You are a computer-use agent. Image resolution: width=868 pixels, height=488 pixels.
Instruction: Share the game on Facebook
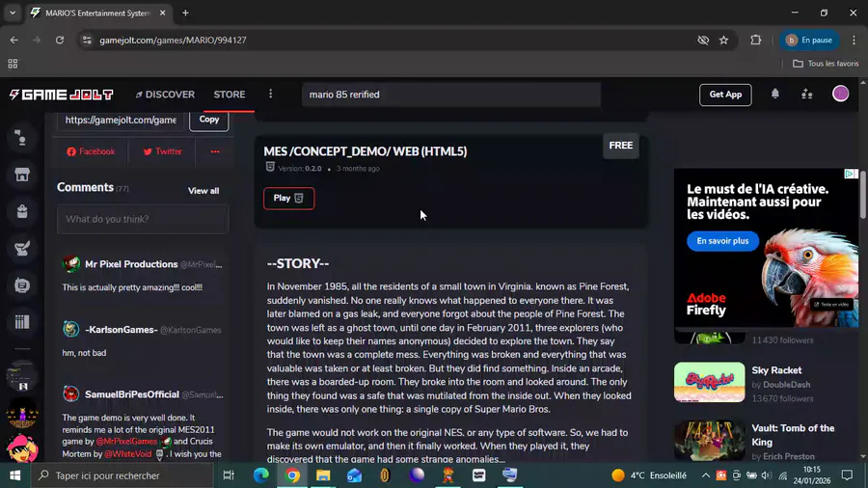pos(91,151)
